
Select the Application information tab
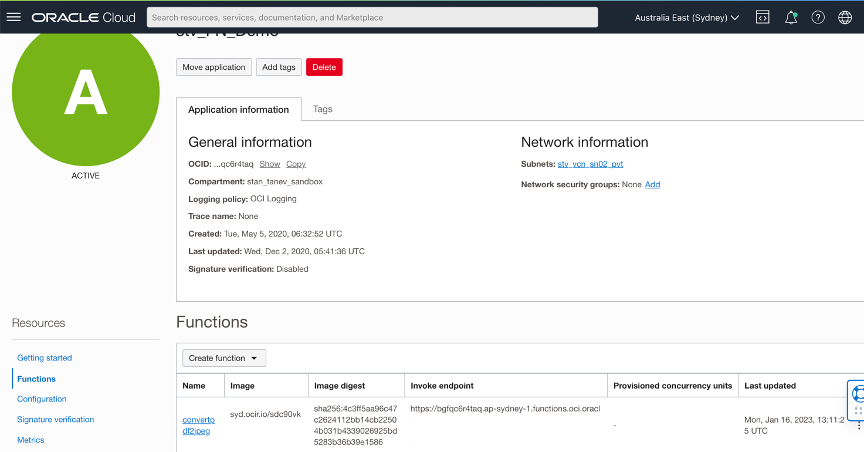click(x=238, y=110)
